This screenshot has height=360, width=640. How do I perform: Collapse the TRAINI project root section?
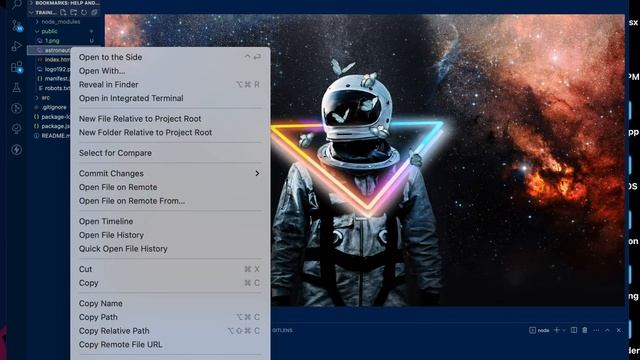pyautogui.click(x=43, y=12)
